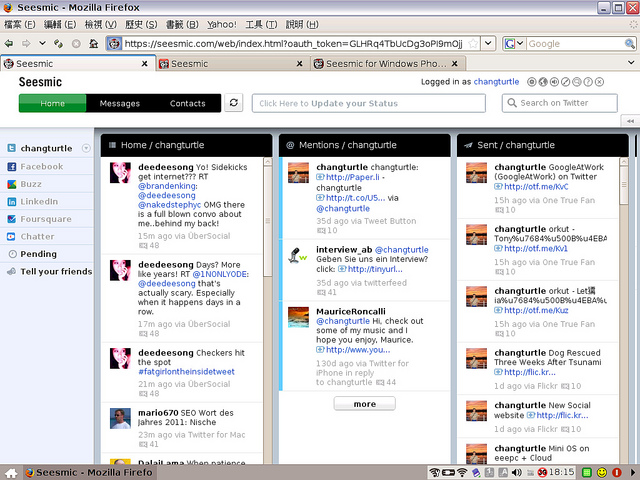This screenshot has height=480, width=640.
Task: Click the pencil compose circle icon in header
Action: click(x=565, y=82)
